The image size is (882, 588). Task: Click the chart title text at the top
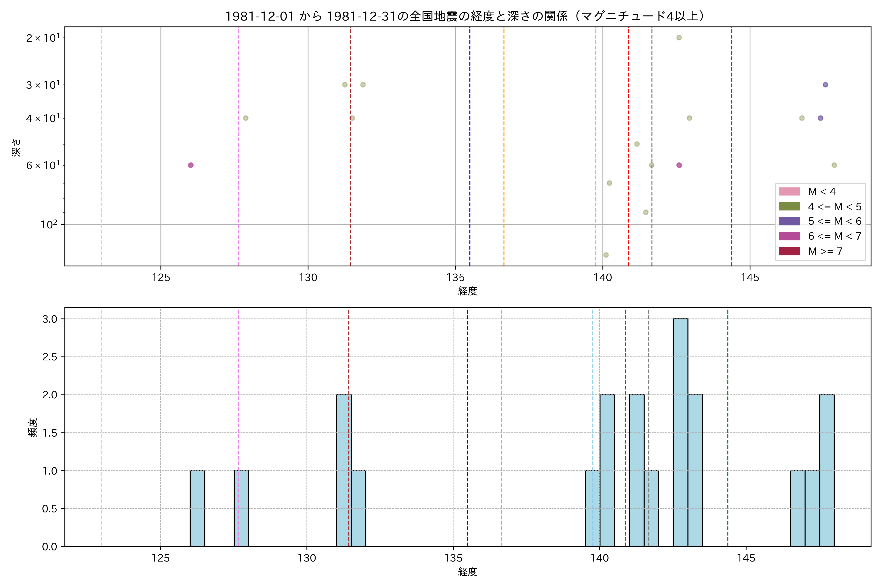tap(466, 16)
